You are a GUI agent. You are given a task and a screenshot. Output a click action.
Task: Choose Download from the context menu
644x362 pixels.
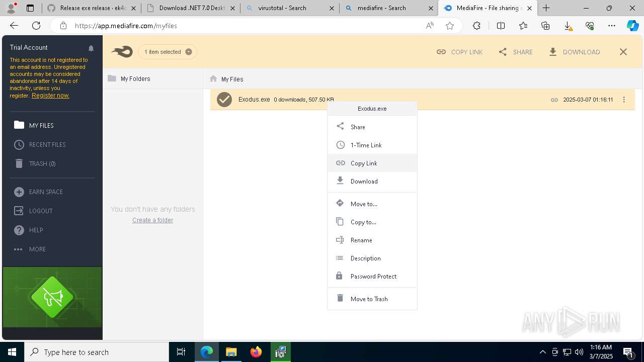click(372, 181)
